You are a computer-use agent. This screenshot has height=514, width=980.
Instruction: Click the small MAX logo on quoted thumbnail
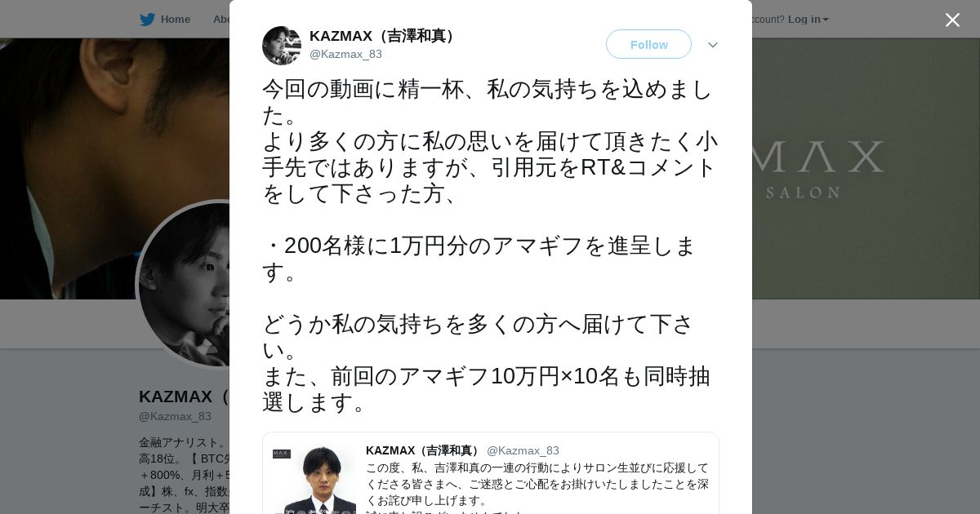pos(282,454)
